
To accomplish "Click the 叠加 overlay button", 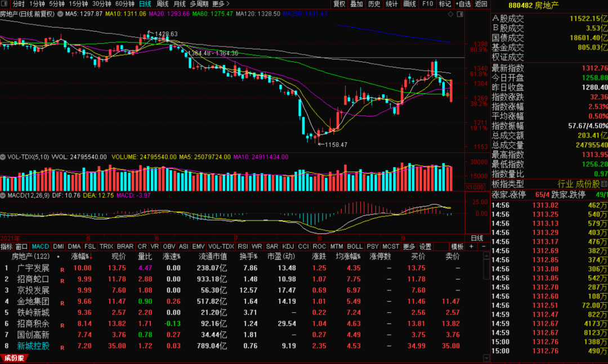I will [357, 4].
